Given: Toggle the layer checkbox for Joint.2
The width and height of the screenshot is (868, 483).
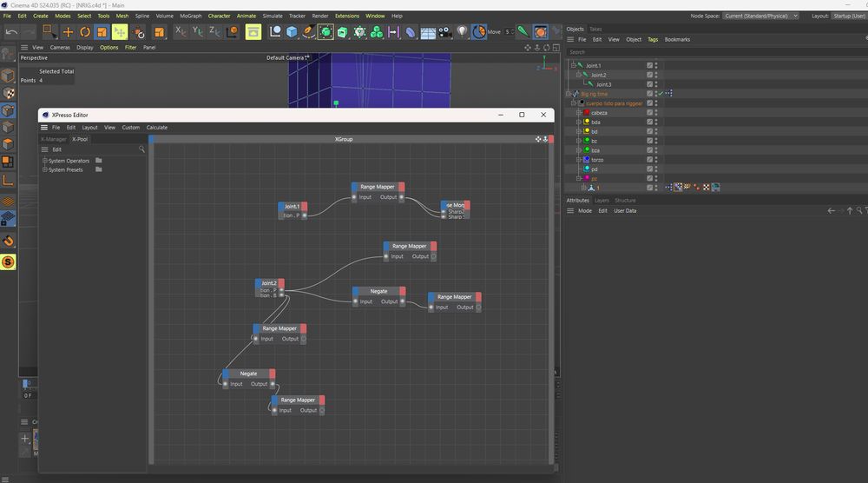Looking at the screenshot, I should (650, 75).
